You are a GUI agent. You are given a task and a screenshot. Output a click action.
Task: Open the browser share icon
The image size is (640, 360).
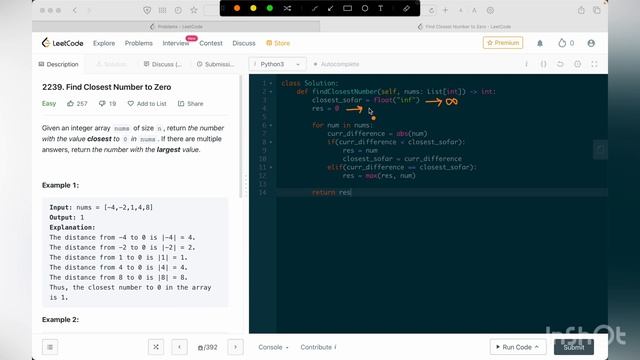coord(581,10)
